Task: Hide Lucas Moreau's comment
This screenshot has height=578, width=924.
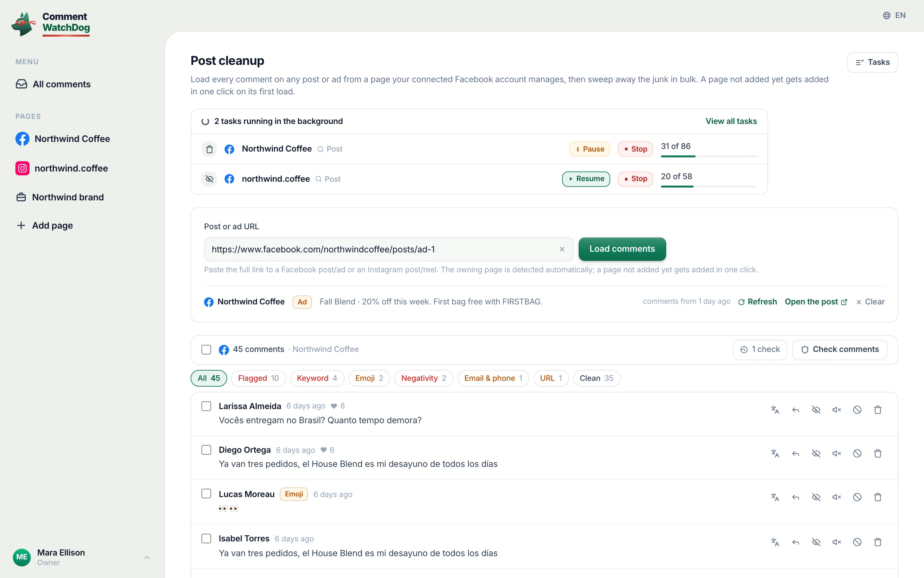Action: (x=816, y=497)
